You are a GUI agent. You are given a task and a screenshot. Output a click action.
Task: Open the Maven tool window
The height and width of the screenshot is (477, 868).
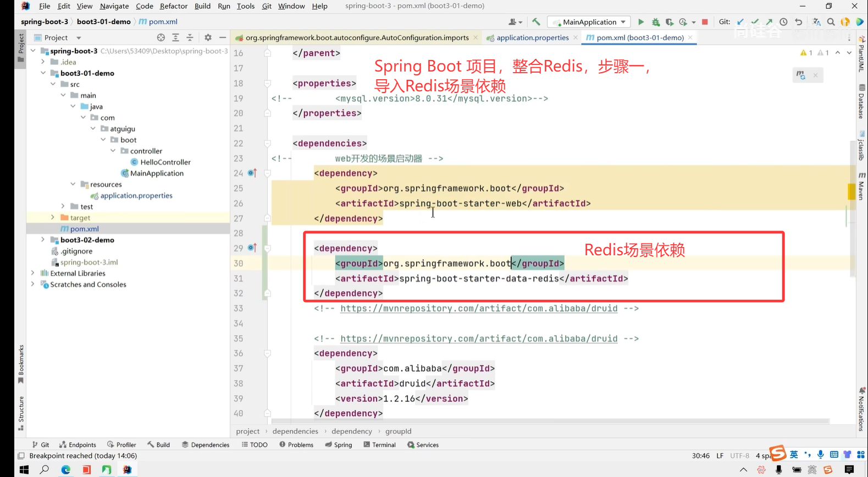coord(862,186)
